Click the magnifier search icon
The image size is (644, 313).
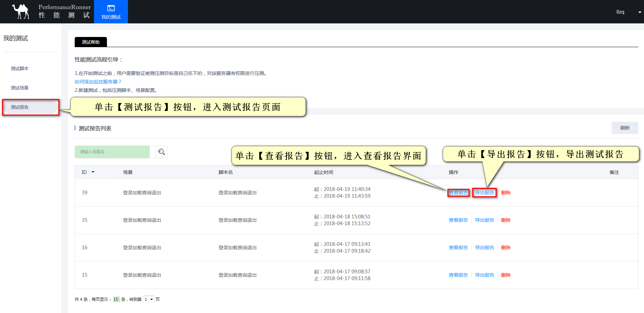[162, 152]
